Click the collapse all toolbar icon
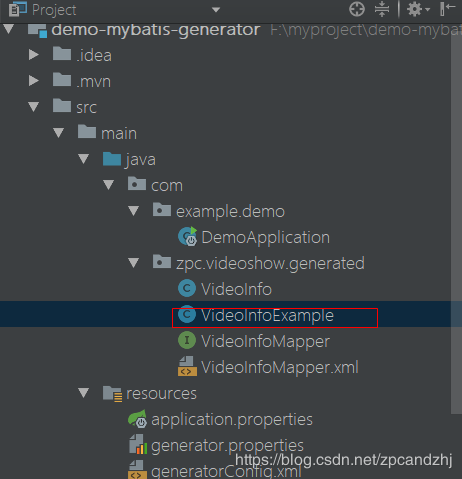This screenshot has width=462, height=479. pyautogui.click(x=382, y=9)
